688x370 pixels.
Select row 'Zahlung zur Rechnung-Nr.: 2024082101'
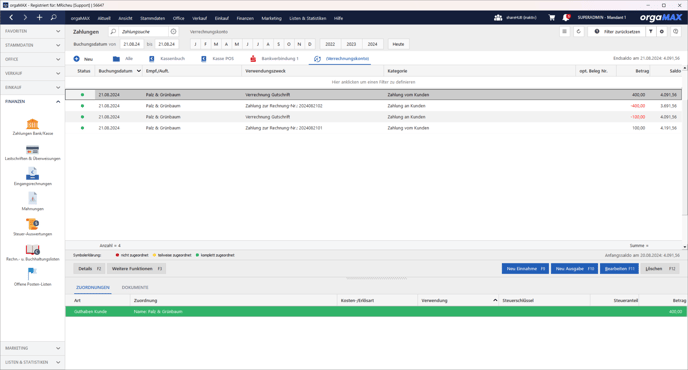[x=373, y=128]
